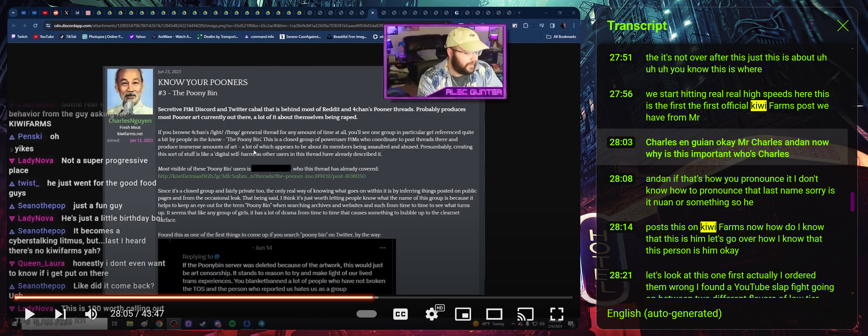868x336 pixels.
Task: Skip to the next video
Action: 61,314
